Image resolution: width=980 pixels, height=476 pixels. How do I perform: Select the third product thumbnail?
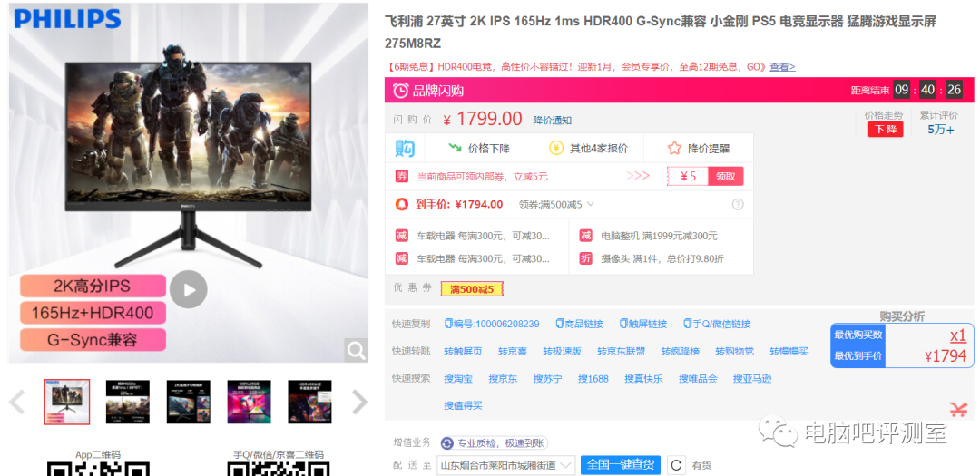[188, 402]
